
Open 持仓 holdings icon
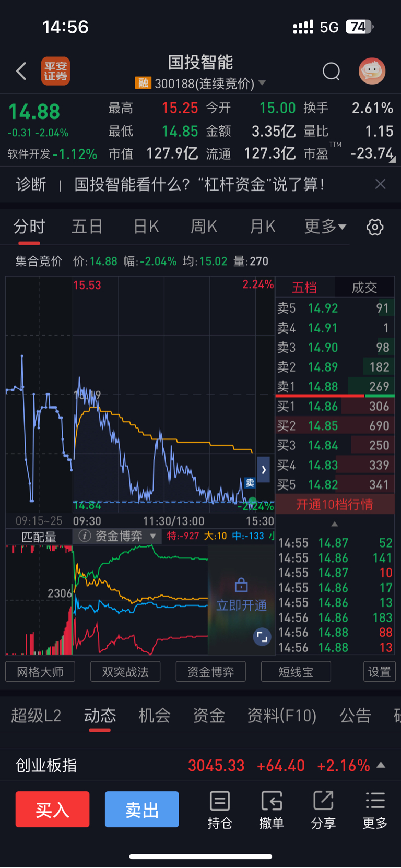(220, 810)
